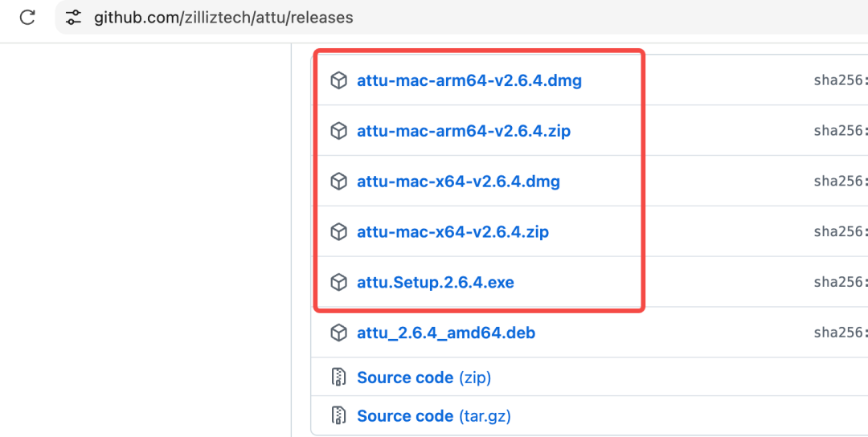Click package icon beside attu-mac-x64-v2.6.4.zip
This screenshot has width=868, height=437.
(339, 232)
